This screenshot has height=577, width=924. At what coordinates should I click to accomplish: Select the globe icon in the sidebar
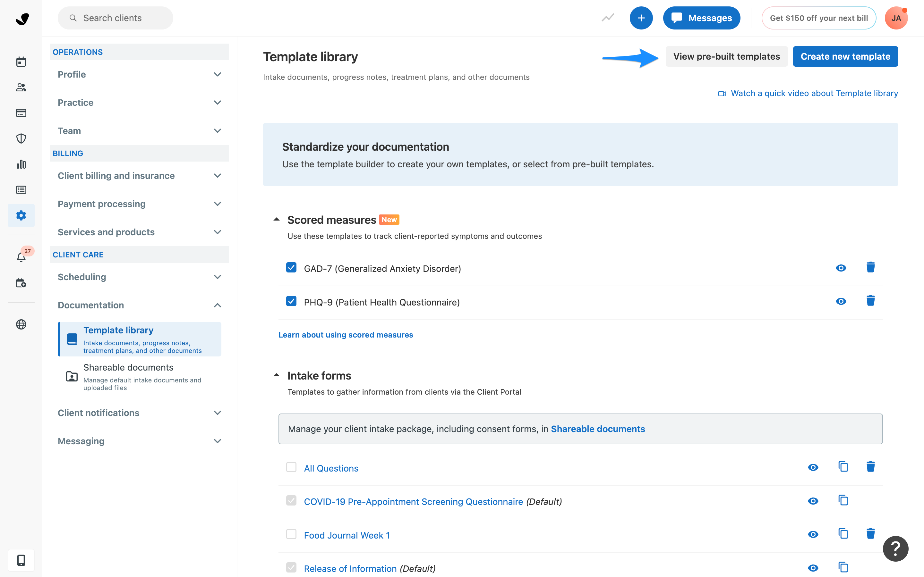21,325
